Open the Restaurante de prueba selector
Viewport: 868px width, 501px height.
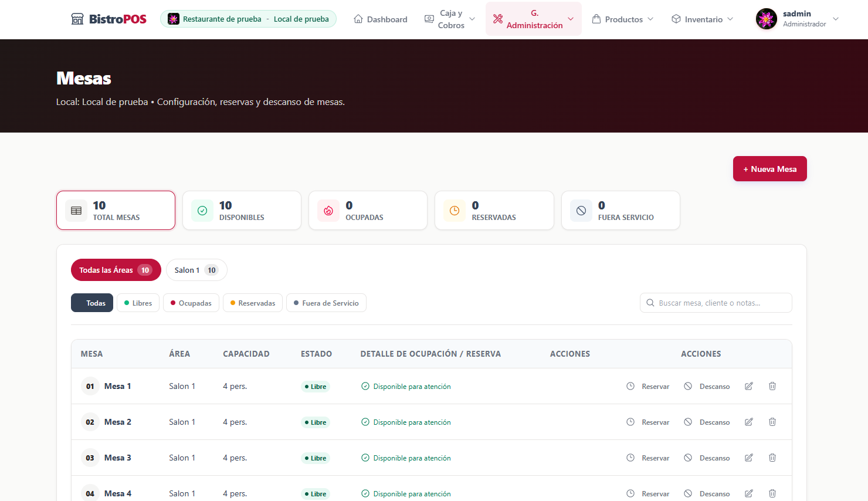point(248,19)
